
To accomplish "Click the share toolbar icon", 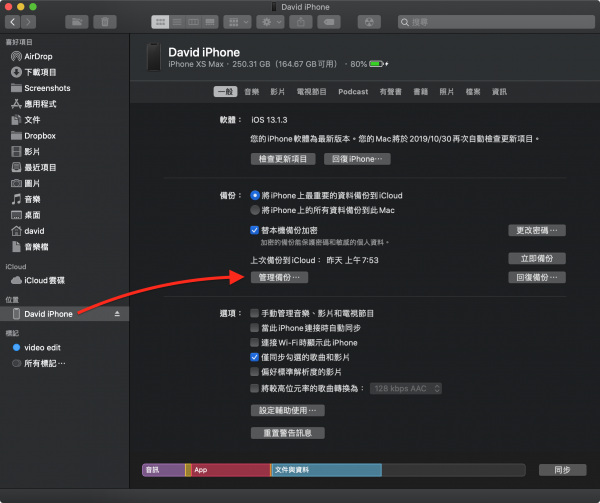I will pyautogui.click(x=301, y=22).
